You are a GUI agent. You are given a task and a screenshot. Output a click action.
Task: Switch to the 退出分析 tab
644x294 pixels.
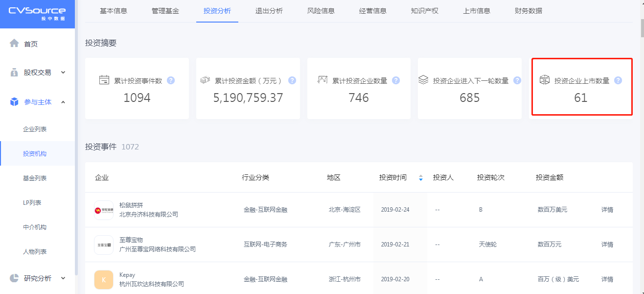[x=269, y=11]
